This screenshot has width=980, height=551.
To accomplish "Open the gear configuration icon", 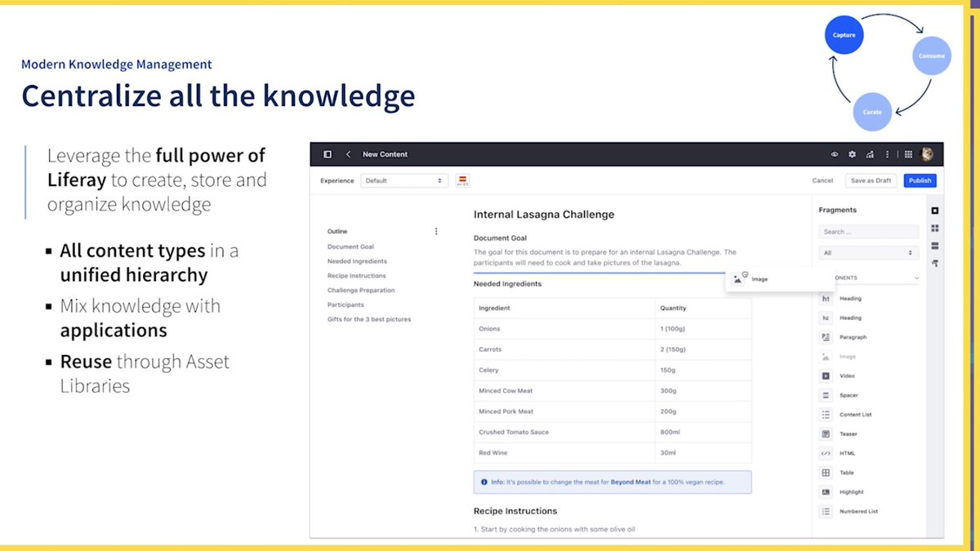I will [x=852, y=154].
